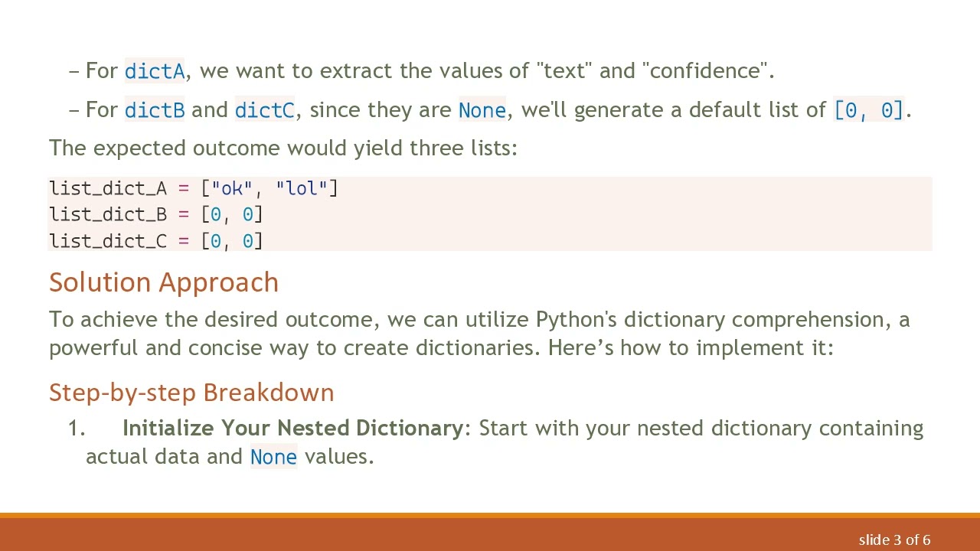Click the numbered list marker 1.
Screen dimensions: 980x551
[x=76, y=428]
